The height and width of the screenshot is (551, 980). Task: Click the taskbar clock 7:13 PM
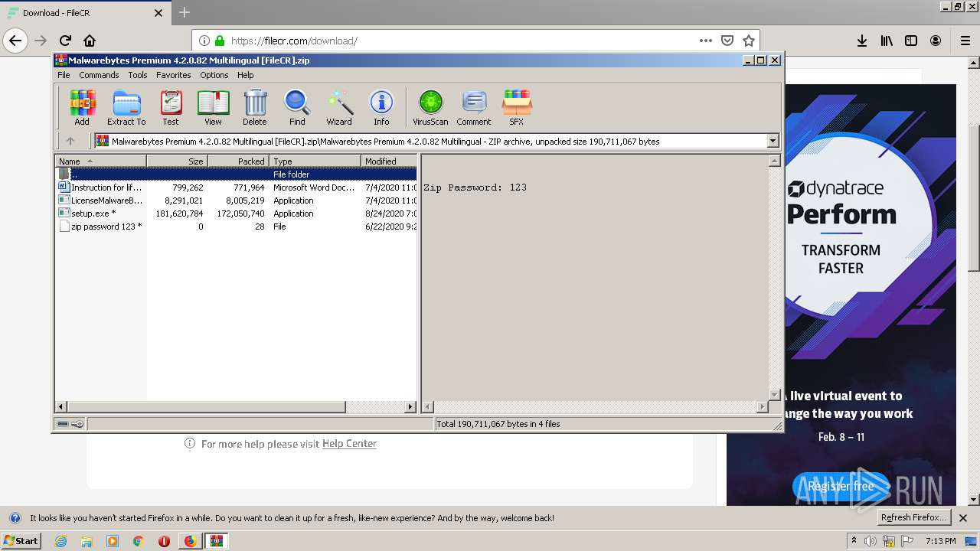(x=940, y=541)
